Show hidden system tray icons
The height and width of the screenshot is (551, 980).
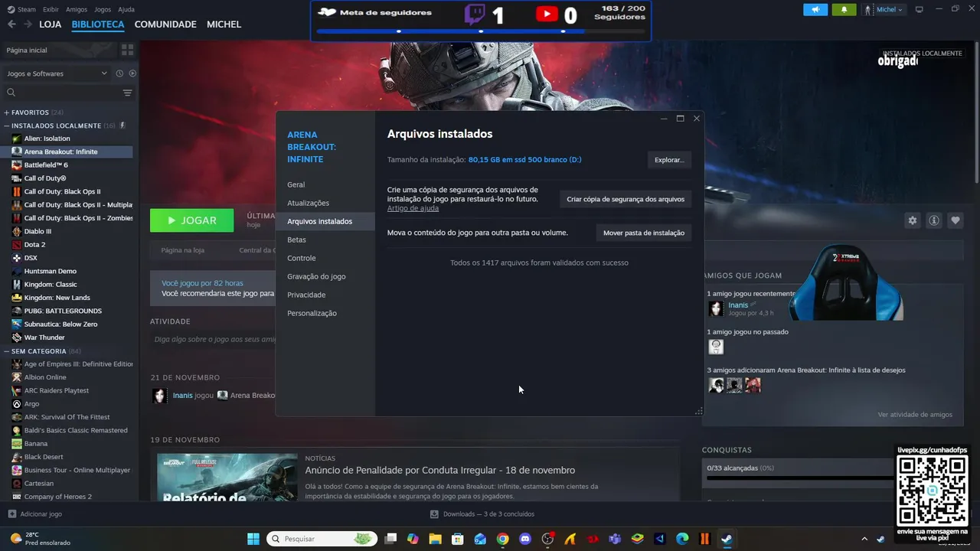click(864, 539)
